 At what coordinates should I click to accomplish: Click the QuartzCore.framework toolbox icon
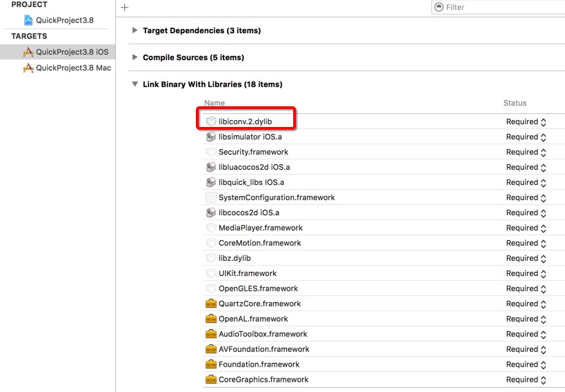211,304
